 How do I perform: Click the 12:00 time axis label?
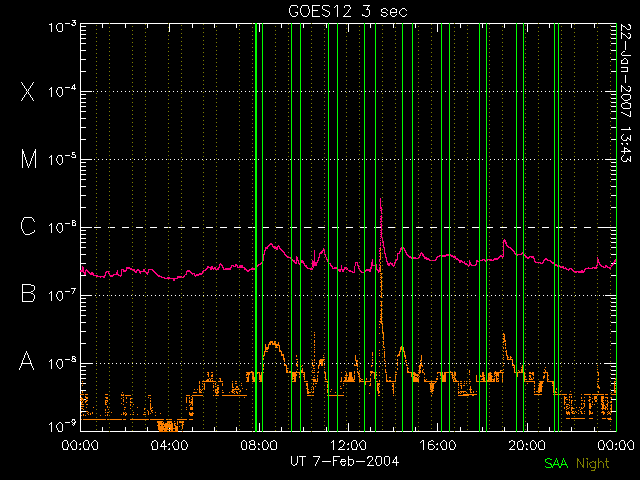[x=349, y=444]
